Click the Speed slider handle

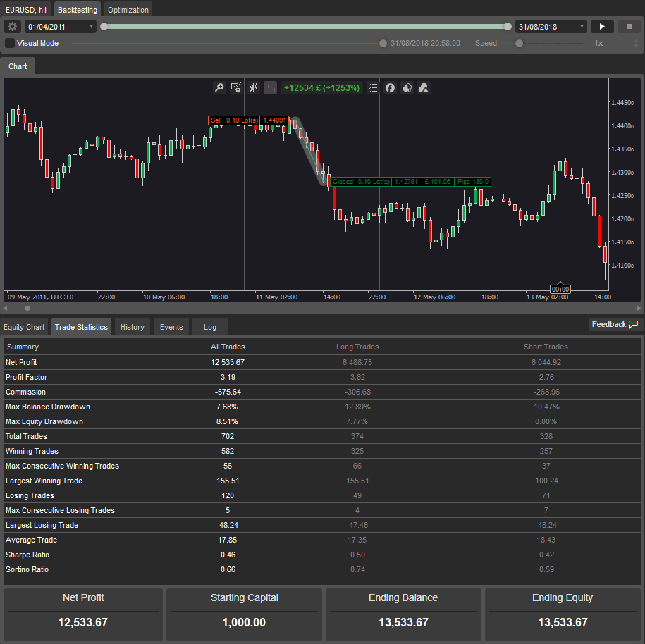point(519,43)
